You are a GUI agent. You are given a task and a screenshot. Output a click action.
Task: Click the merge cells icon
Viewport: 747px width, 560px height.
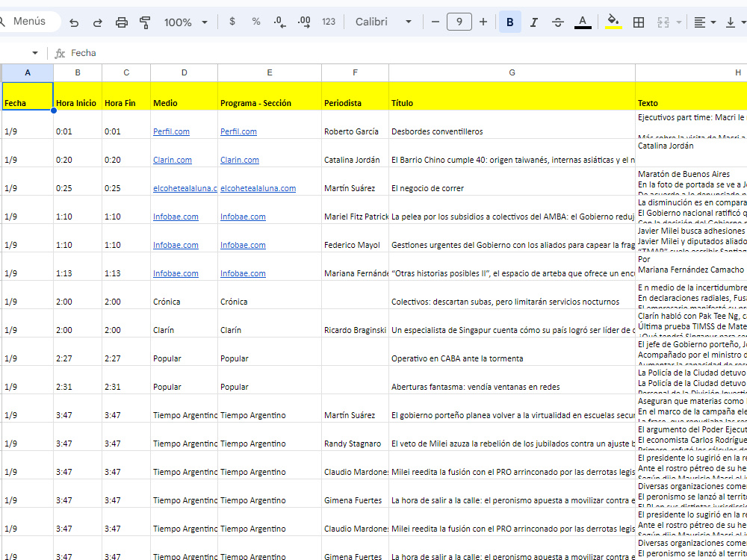(663, 22)
